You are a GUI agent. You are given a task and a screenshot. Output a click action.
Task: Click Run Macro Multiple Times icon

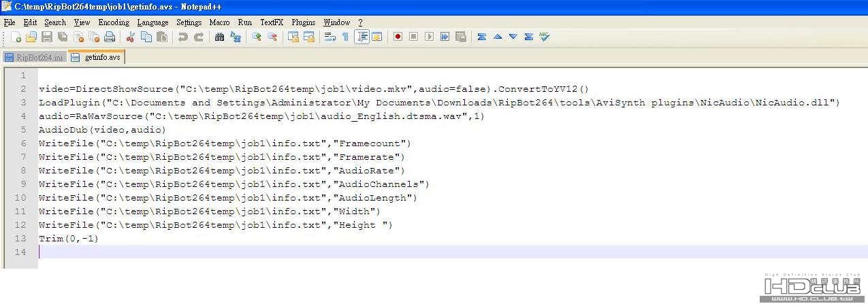pyautogui.click(x=445, y=37)
